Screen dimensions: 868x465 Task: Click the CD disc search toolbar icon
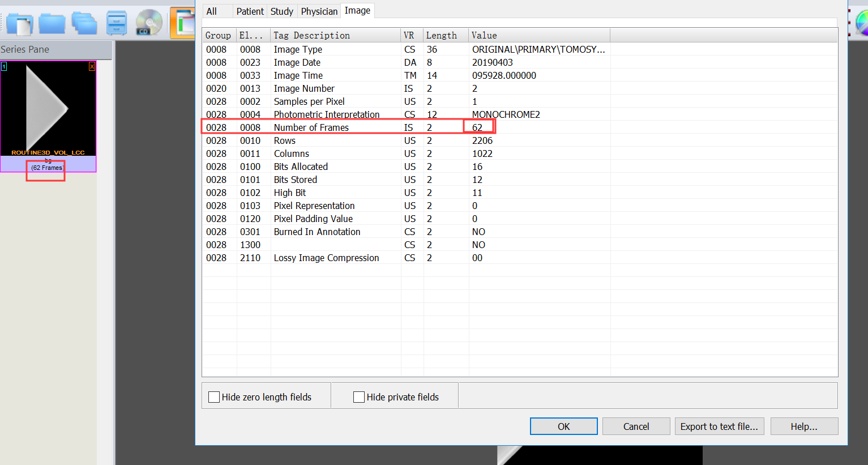tap(149, 23)
